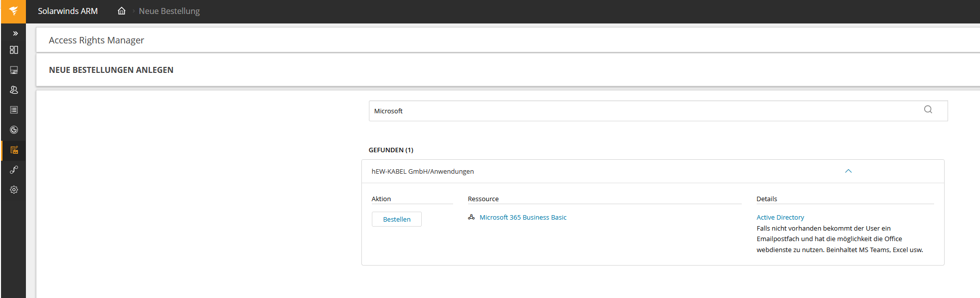980x298 pixels.
Task: Open the analytics chart sidebar icon
Action: (14, 130)
